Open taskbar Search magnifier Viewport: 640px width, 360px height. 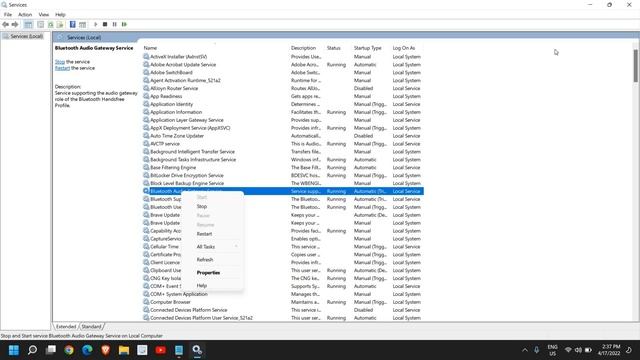[x=32, y=350]
